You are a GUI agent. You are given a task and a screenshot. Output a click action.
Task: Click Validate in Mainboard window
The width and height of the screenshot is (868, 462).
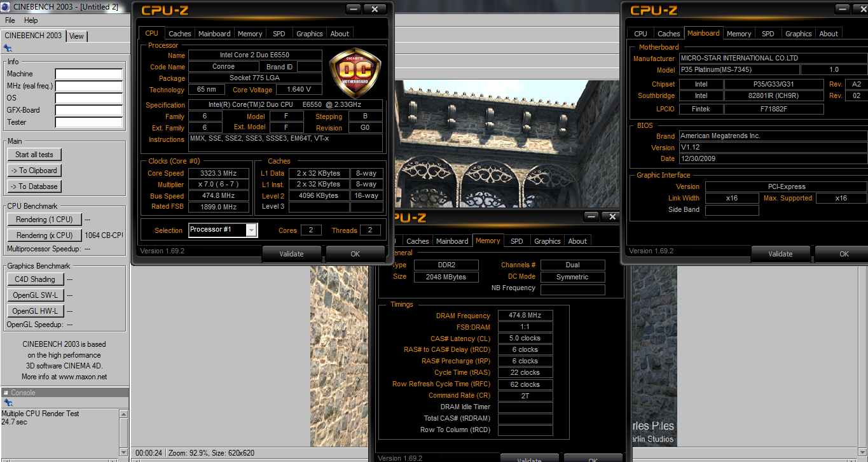(x=780, y=254)
